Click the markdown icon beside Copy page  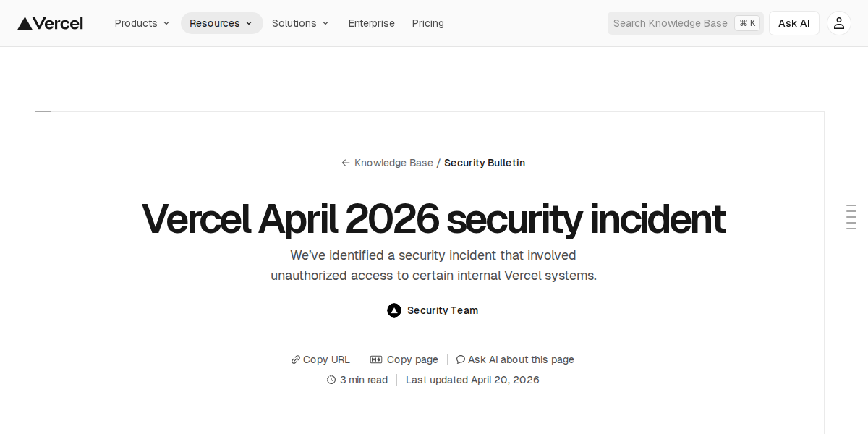tap(376, 359)
